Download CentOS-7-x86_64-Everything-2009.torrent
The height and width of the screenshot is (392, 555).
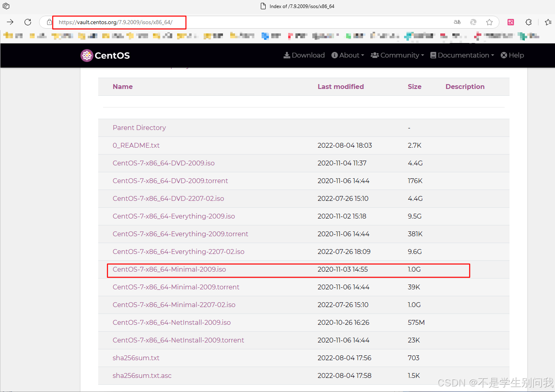(180, 234)
